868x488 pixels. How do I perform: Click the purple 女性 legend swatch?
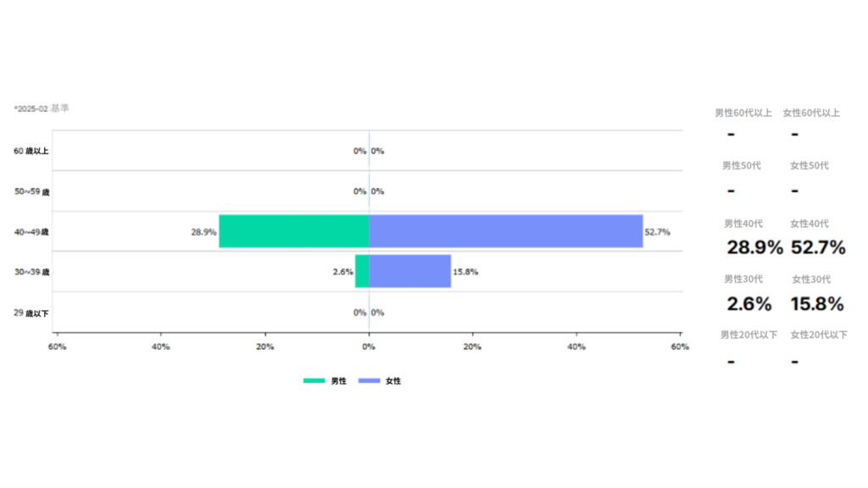point(369,381)
